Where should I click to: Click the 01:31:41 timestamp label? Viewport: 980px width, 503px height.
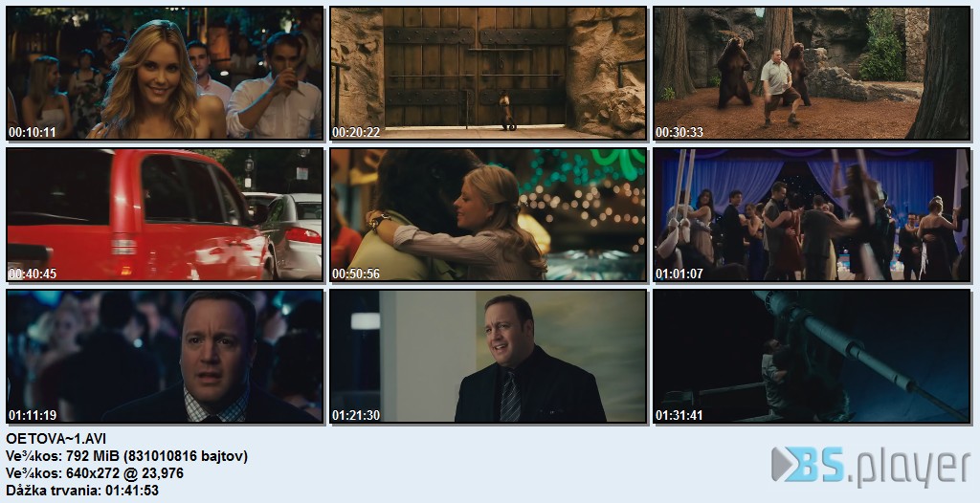tap(679, 415)
